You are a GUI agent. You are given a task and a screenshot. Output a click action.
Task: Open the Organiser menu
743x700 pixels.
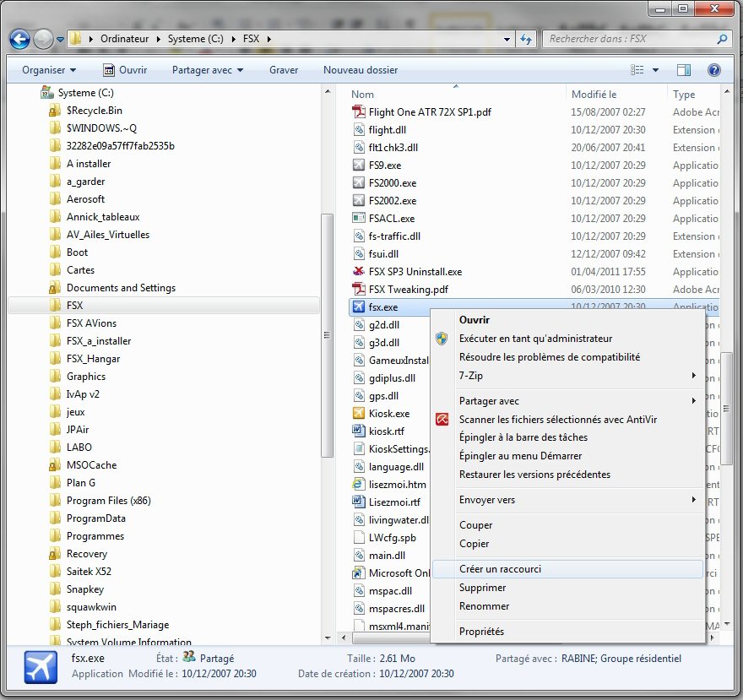tap(49, 70)
